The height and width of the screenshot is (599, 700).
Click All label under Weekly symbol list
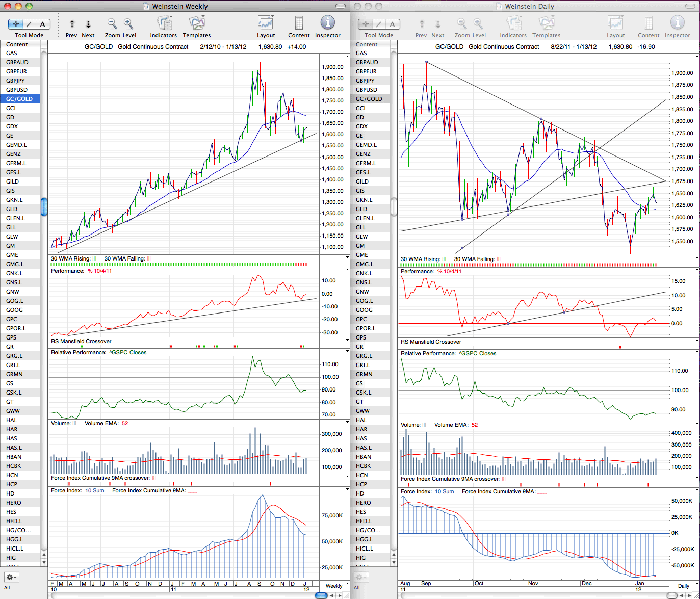pyautogui.click(x=7, y=588)
